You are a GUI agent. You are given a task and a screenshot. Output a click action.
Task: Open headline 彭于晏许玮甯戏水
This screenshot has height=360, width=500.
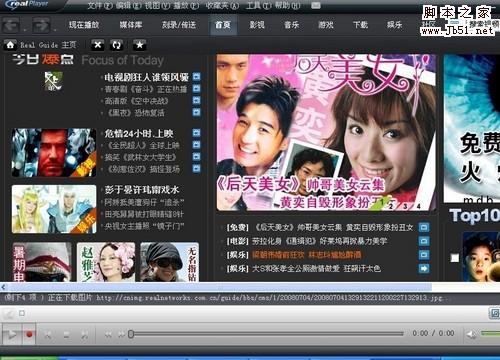tap(142, 190)
